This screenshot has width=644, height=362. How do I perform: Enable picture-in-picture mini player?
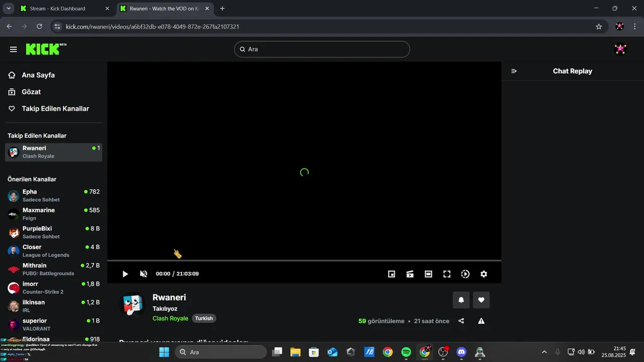tap(391, 274)
